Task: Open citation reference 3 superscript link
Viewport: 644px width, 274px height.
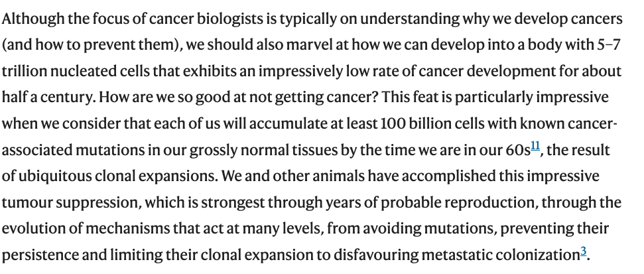Action: tap(584, 251)
